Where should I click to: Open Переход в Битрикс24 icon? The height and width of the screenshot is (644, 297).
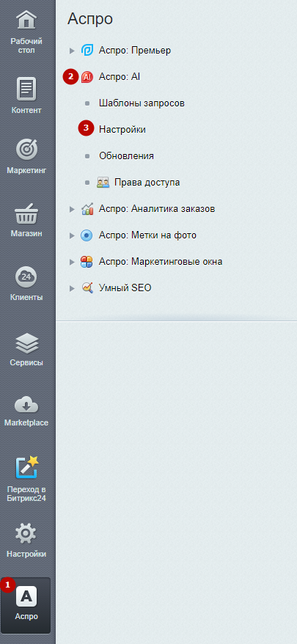point(26,467)
